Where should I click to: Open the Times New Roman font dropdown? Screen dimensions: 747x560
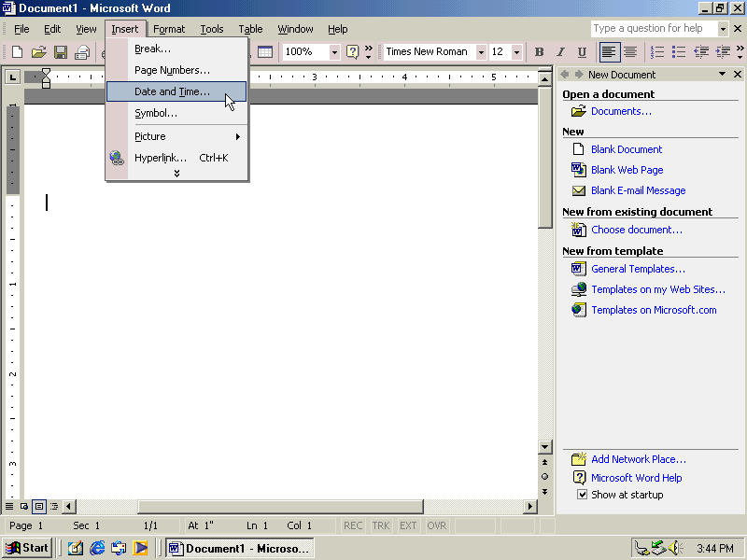coord(481,52)
